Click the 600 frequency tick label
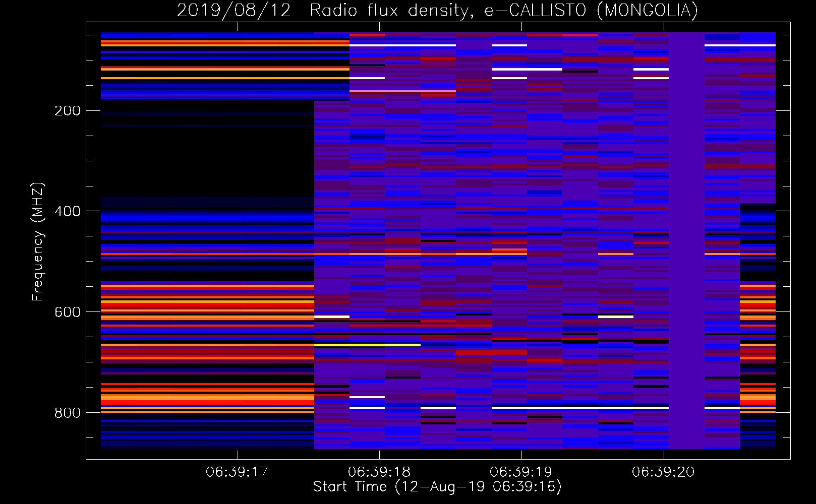 67,312
